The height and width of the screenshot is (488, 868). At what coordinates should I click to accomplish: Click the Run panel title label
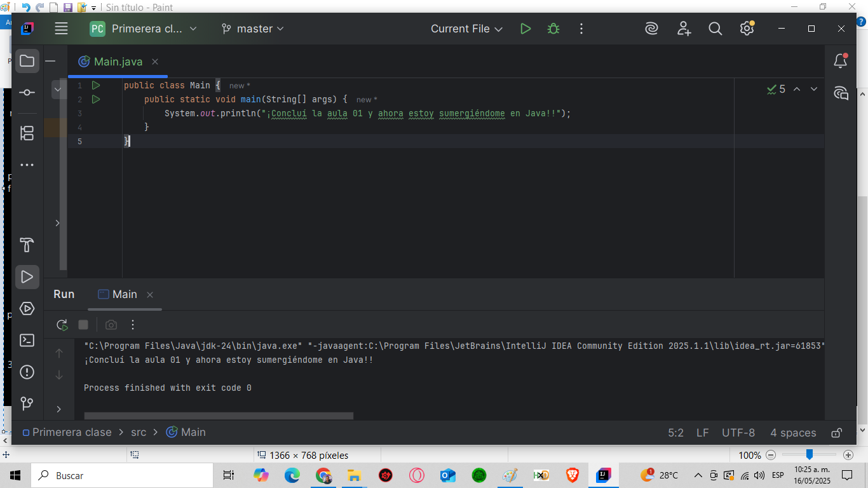64,294
